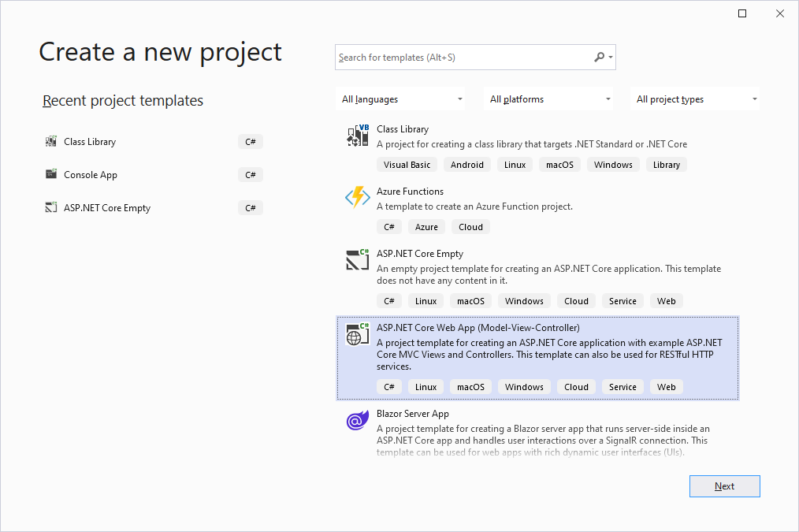Click Linux tag under ASP.NET Core Empty

coord(426,300)
